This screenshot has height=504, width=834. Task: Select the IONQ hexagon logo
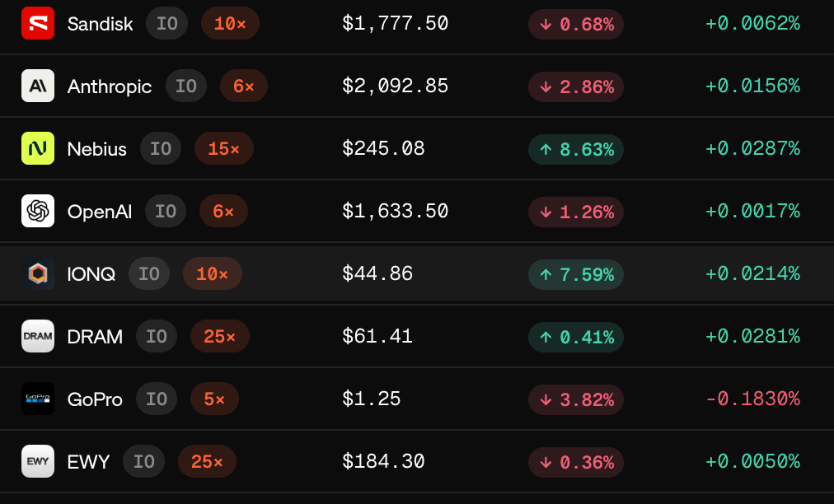click(38, 273)
